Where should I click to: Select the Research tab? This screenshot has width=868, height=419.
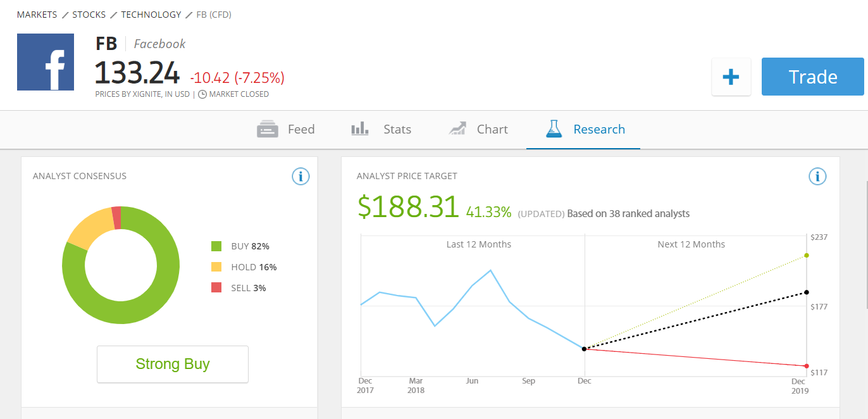tap(585, 129)
